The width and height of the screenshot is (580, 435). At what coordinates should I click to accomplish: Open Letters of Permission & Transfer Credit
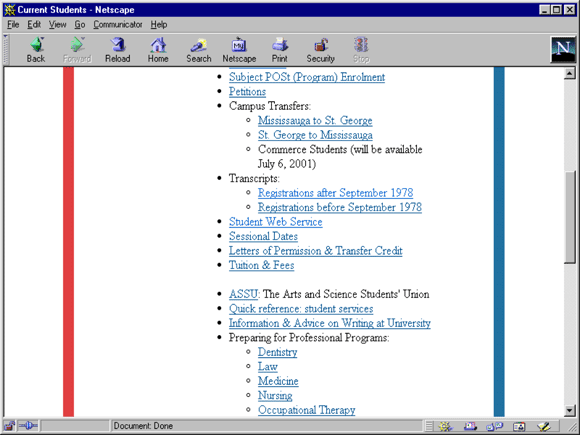316,251
